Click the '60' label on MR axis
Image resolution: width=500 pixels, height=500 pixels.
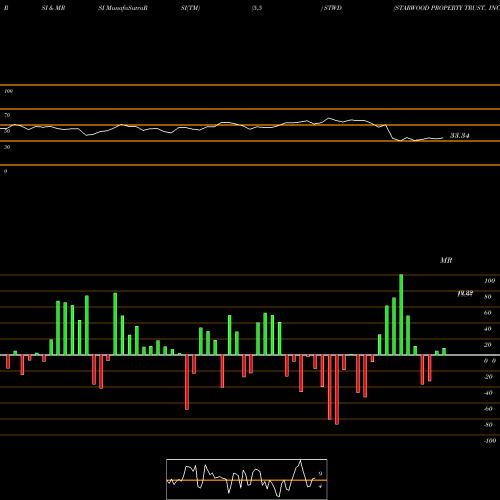click(x=488, y=313)
